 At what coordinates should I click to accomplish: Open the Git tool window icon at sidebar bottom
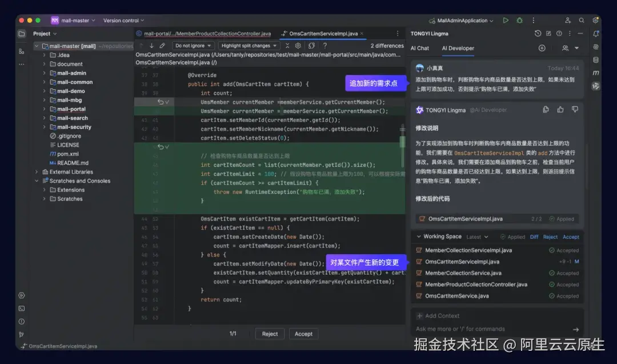point(22,334)
